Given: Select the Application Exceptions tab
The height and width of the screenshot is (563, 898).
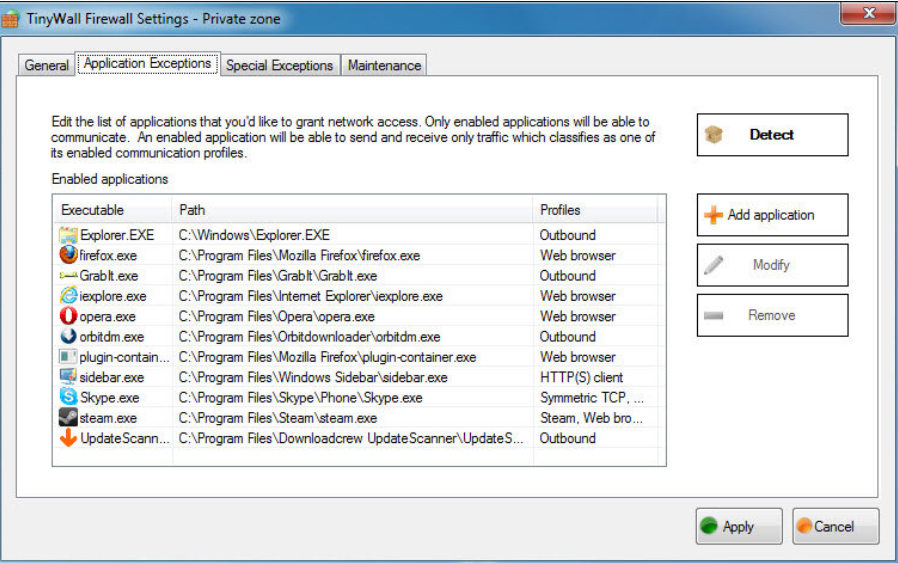Looking at the screenshot, I should pyautogui.click(x=148, y=64).
